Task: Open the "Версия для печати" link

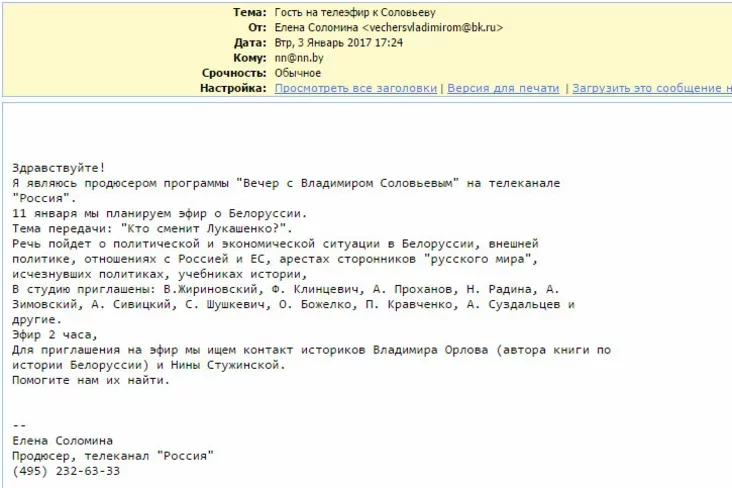Action: tap(503, 88)
